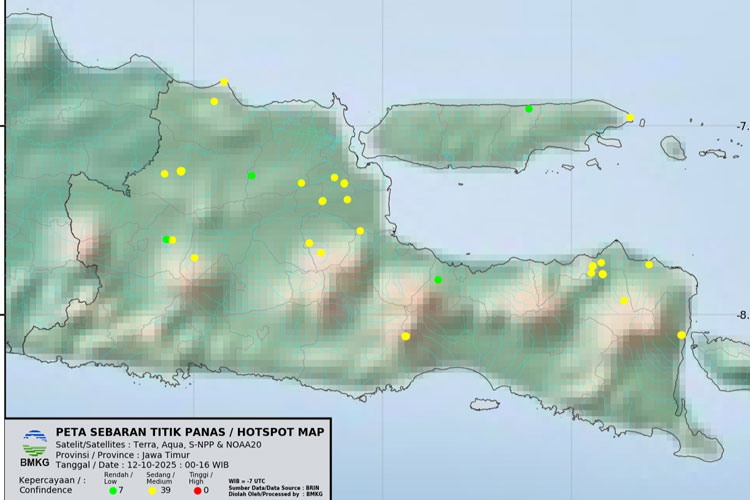
Task: Select the green hotspot on Madura island
Action: pyautogui.click(x=529, y=108)
